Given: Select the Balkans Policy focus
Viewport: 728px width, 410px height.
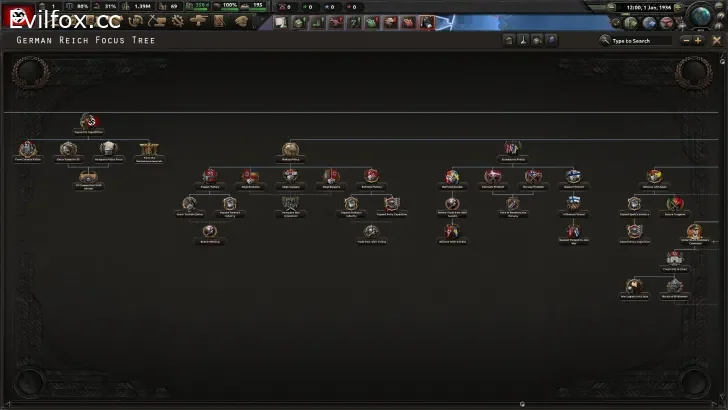Looking at the screenshot, I should point(291,150).
